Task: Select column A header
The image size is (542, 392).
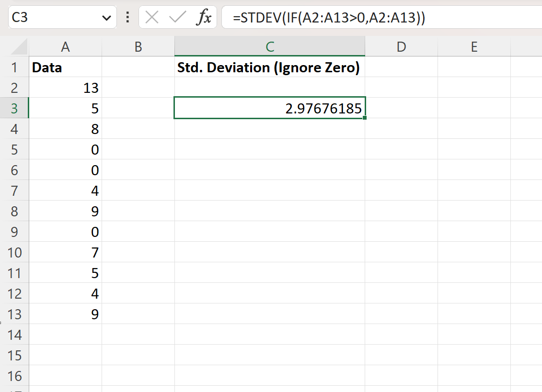Action: click(65, 46)
